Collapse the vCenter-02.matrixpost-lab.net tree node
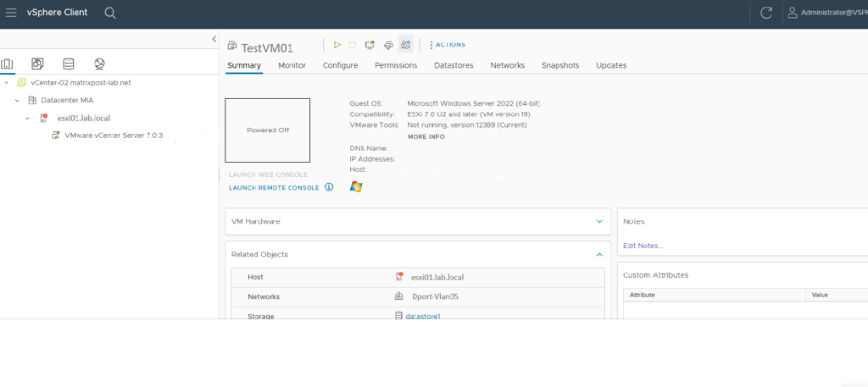Screen dimensions: 868x387 pyautogui.click(x=7, y=83)
